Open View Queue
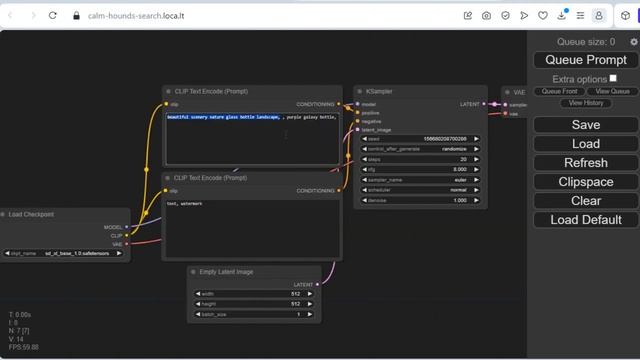The image size is (640, 360). [612, 91]
